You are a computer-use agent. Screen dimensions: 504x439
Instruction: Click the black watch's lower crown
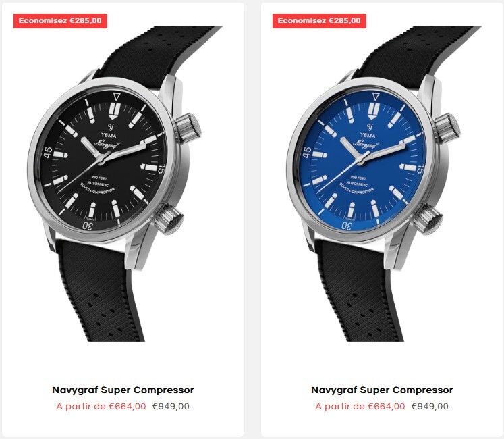pos(169,219)
